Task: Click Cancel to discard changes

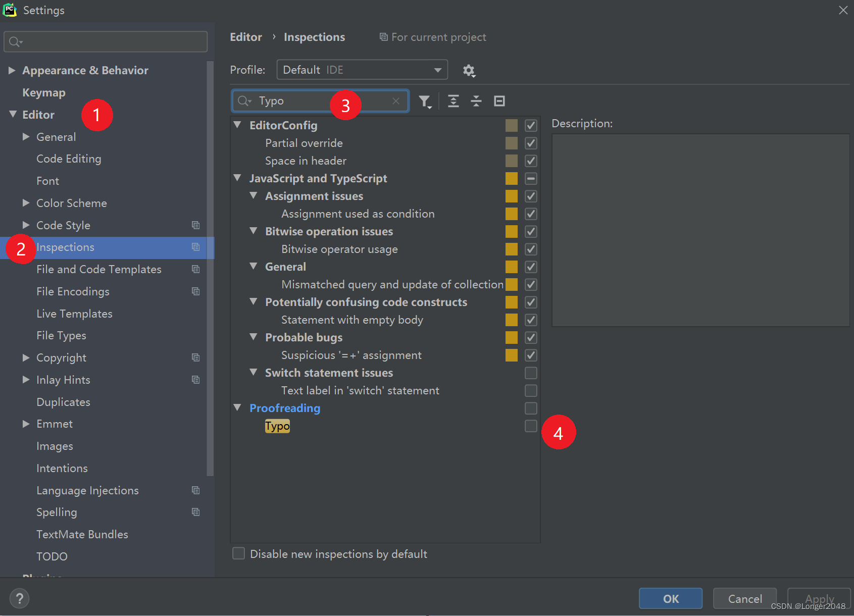Action: [x=745, y=598]
